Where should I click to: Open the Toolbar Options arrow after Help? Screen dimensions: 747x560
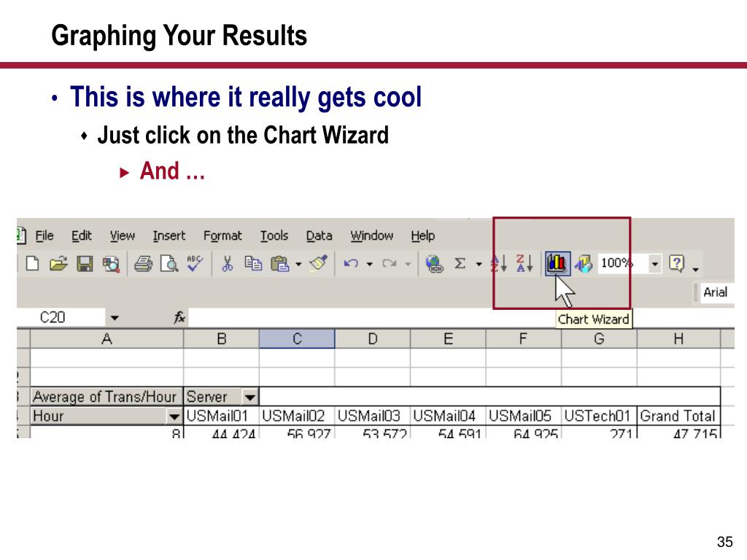point(695,269)
